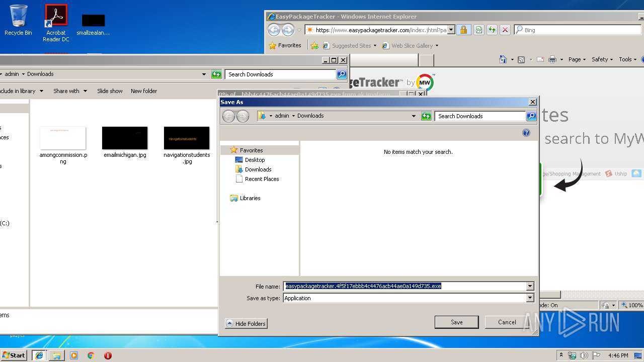Open Share with dropdown in Explorer window
644x362 pixels.
point(70,91)
